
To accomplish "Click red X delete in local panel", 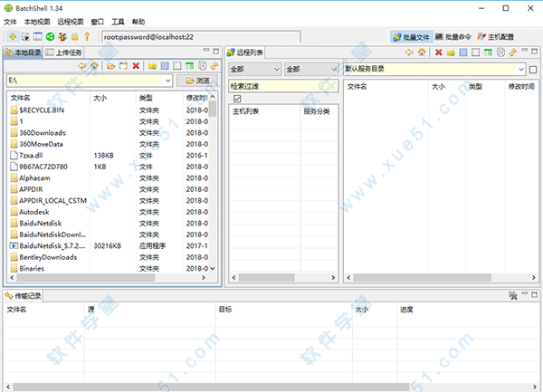I will [136, 65].
